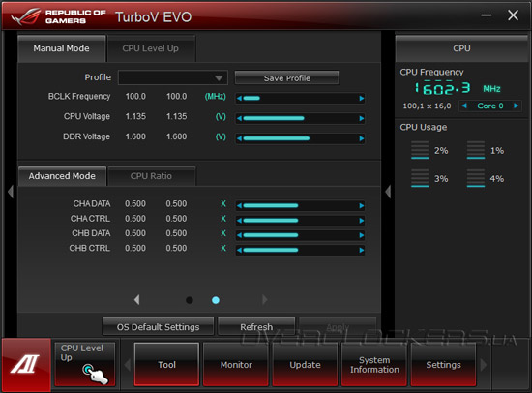The image size is (532, 393).
Task: Increase CHA DATA value with right arrow
Action: tap(362, 205)
